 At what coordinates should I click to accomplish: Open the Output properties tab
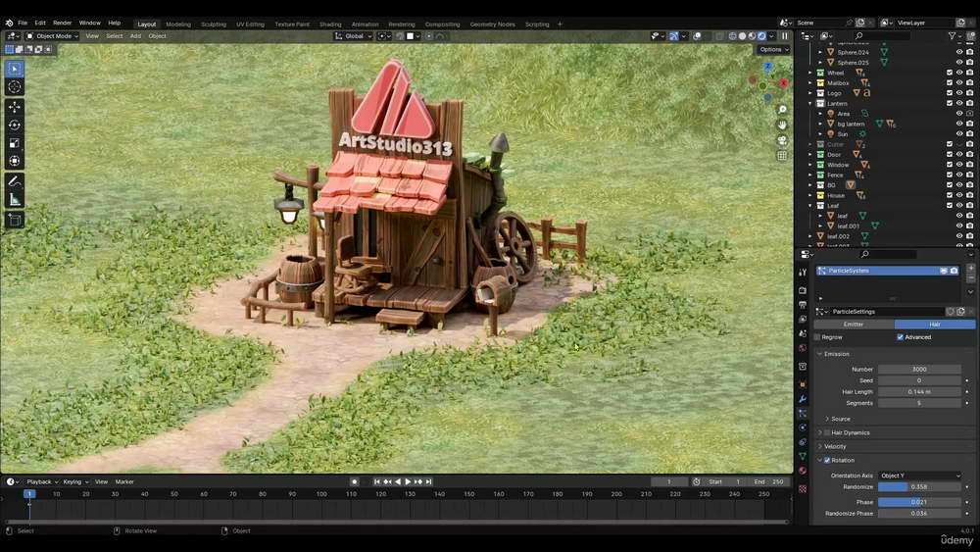click(x=803, y=305)
